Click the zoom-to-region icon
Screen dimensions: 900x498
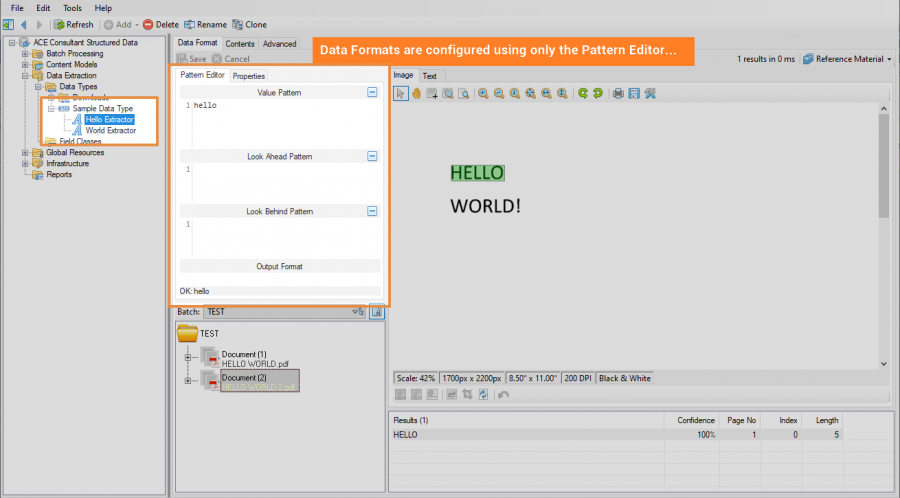click(448, 94)
